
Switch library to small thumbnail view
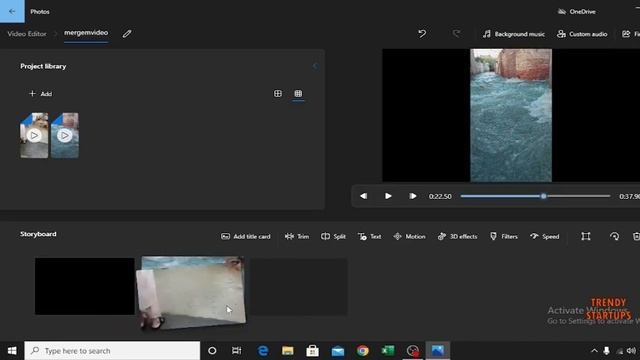click(298, 93)
